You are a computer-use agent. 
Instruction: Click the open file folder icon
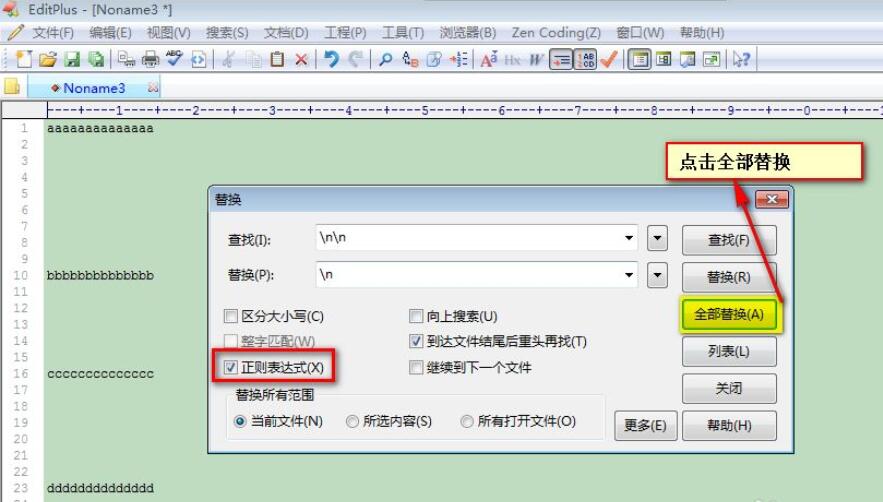click(x=48, y=59)
